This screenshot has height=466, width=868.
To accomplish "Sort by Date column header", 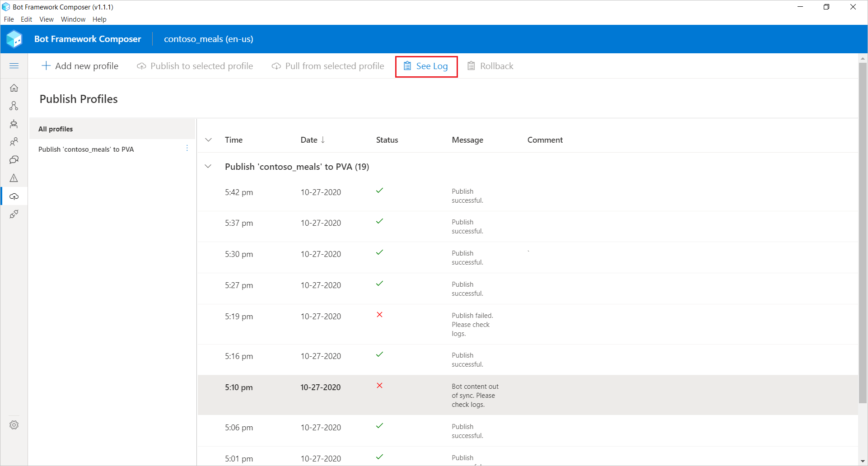I will [313, 140].
